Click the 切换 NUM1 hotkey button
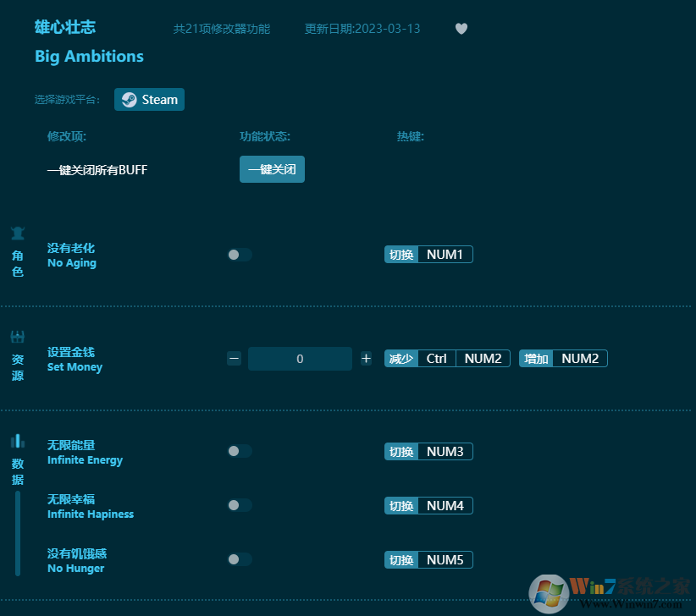Viewport: 696px width, 616px height. (428, 254)
